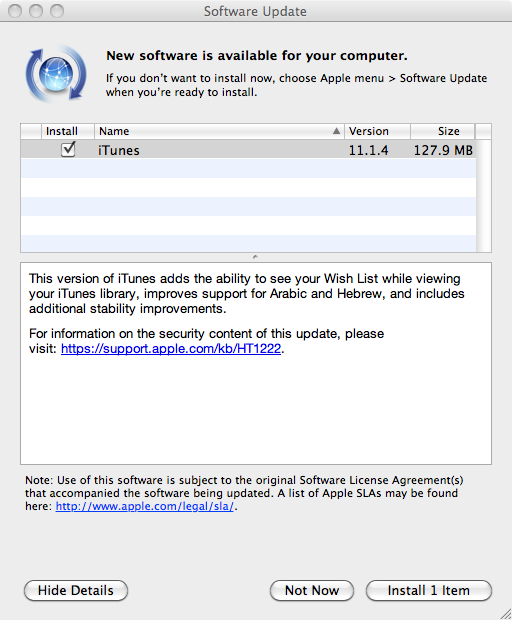The image size is (512, 620).
Task: Uncheck the iTunes install checkbox
Action: click(68, 149)
